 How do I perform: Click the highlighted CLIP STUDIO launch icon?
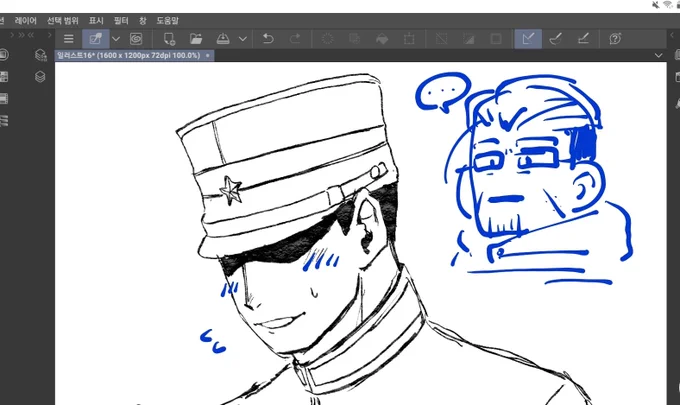pyautogui.click(x=95, y=39)
